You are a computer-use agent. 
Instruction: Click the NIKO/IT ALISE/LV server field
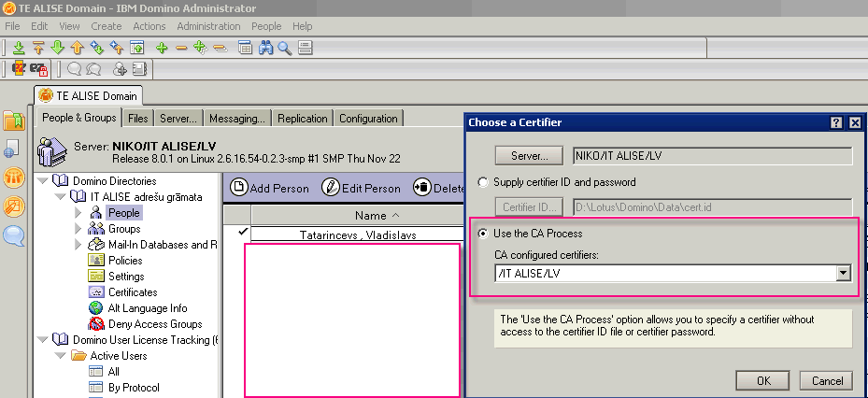(713, 156)
